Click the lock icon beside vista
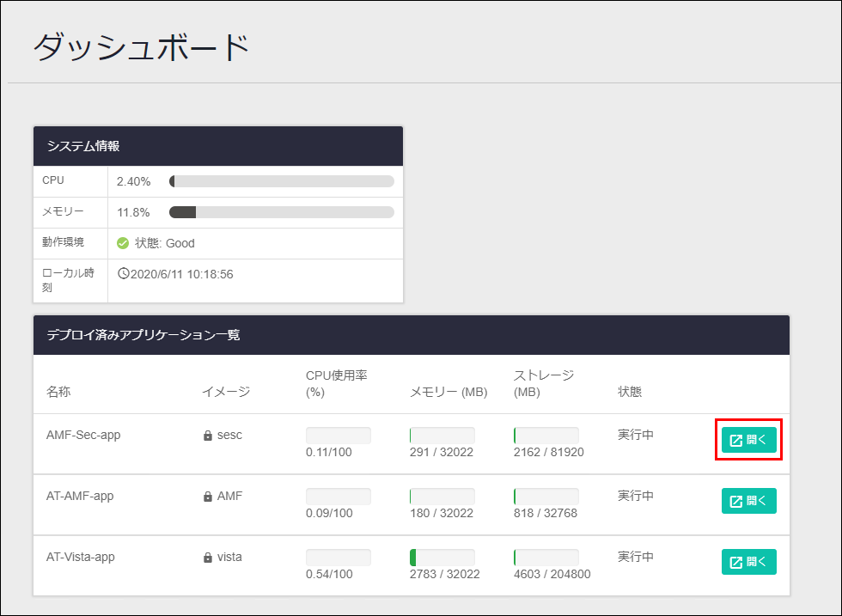 coord(208,558)
